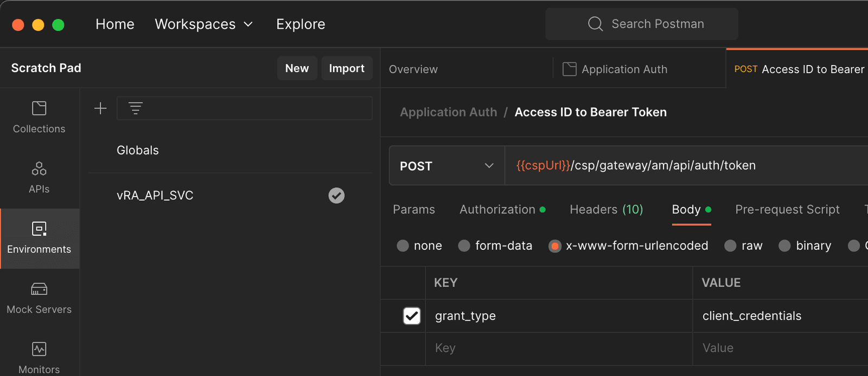The image size is (868, 376).
Task: Open the Params request tab
Action: [414, 210]
